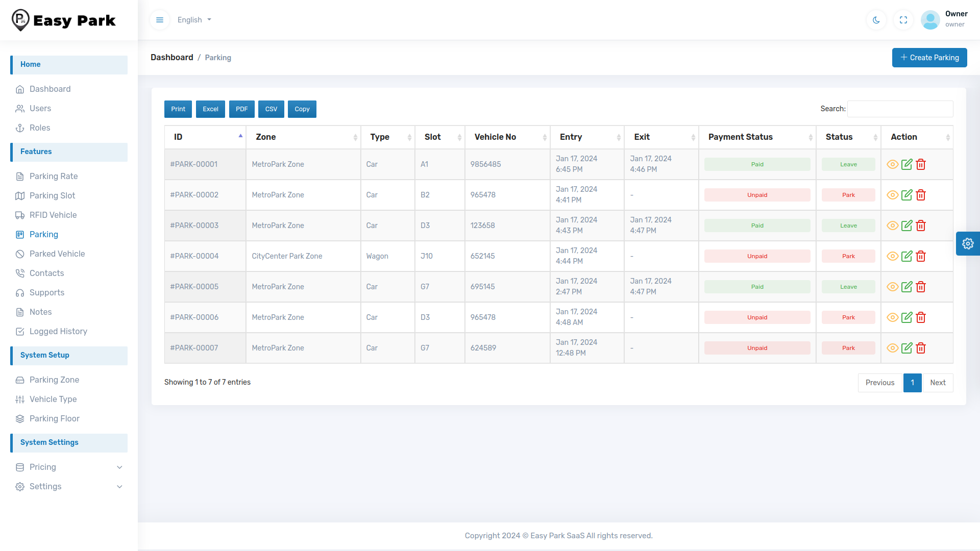Delete parking record #PARK-00002 with its trash icon
This screenshot has height=551, width=980.
point(921,195)
